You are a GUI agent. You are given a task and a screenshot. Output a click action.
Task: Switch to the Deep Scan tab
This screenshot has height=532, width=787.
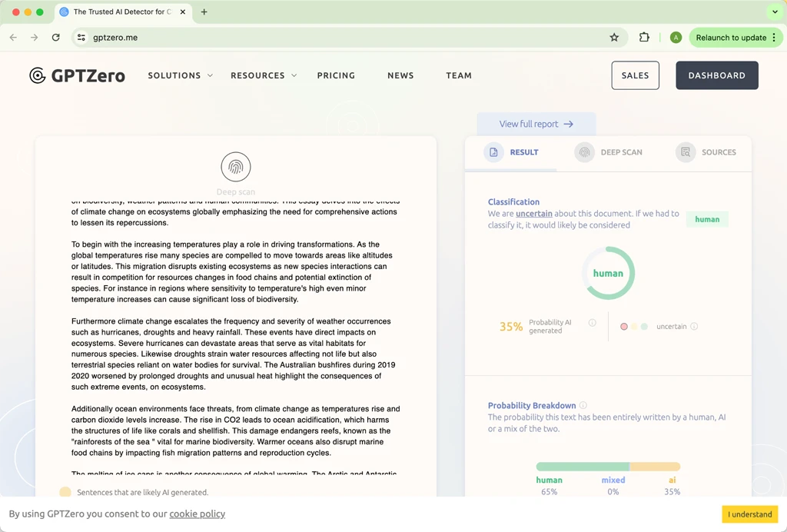click(x=609, y=152)
